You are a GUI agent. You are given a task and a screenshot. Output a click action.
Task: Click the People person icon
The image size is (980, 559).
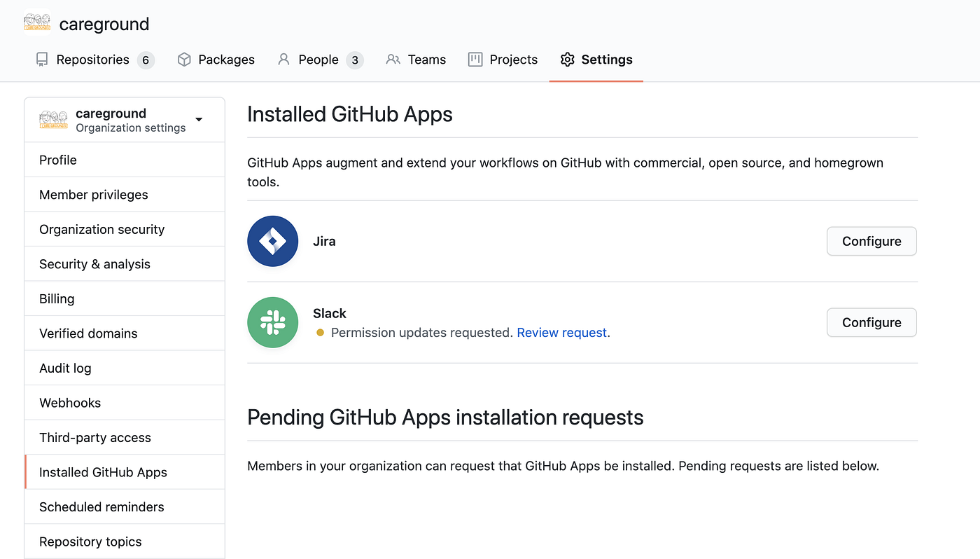pos(283,60)
